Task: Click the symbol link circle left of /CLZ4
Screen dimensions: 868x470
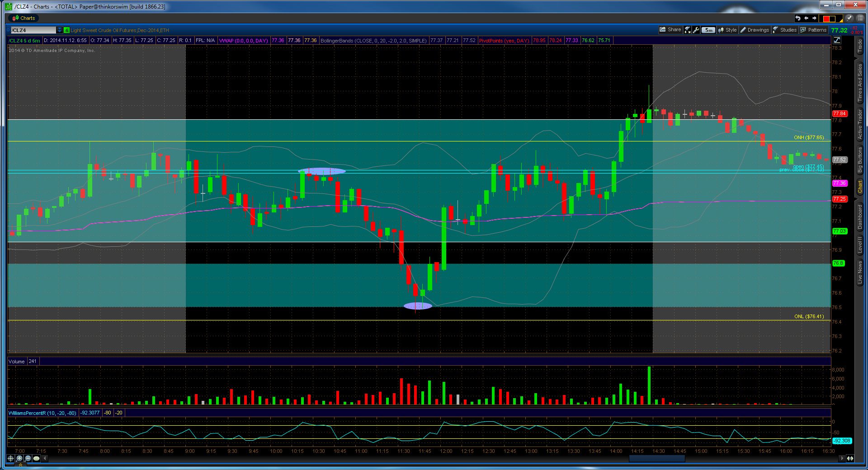Action: pyautogui.click(x=9, y=30)
